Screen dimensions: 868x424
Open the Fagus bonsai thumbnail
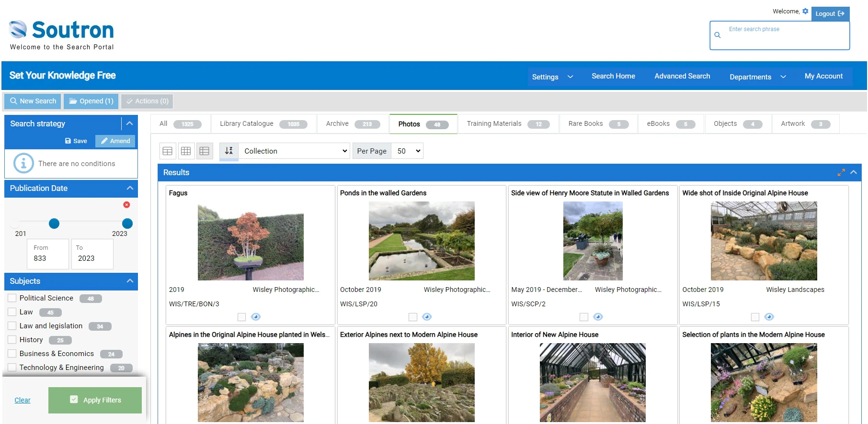click(x=251, y=241)
